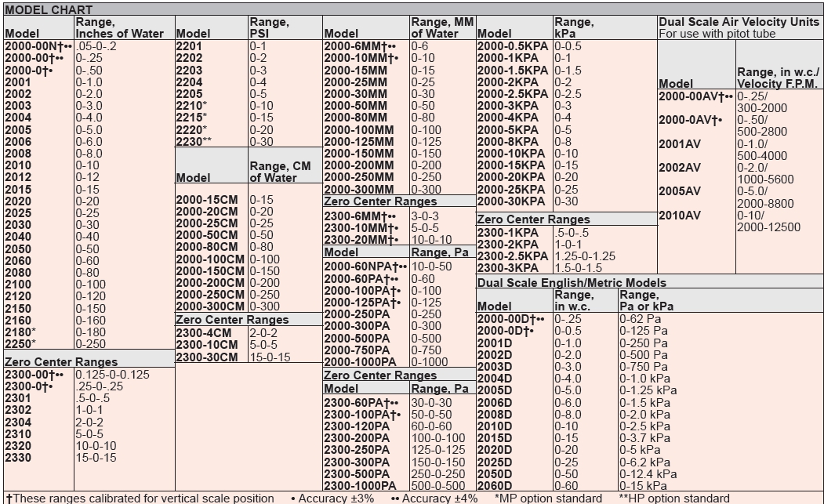Select zero center model 2330
Image resolution: width=824 pixels, height=504 pixels.
(x=18, y=457)
